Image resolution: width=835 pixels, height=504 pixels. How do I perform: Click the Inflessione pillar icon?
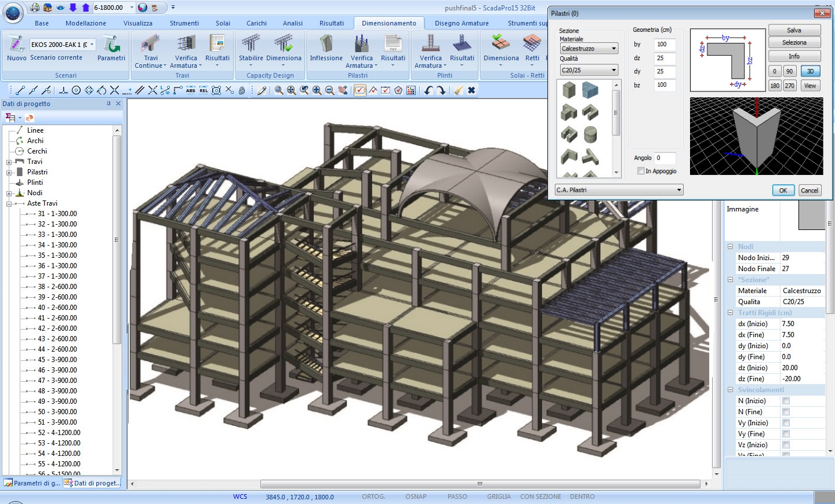(x=326, y=44)
